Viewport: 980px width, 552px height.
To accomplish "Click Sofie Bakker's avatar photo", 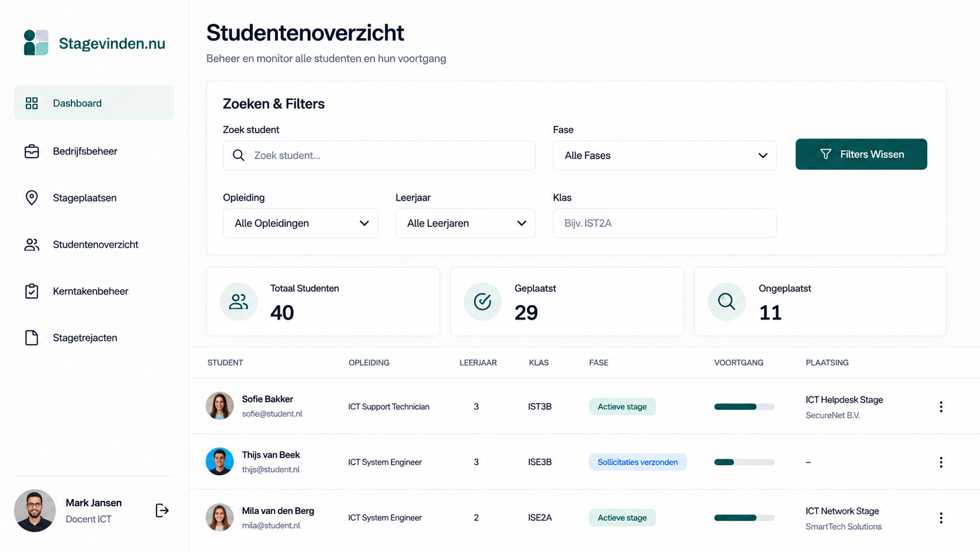I will point(220,406).
